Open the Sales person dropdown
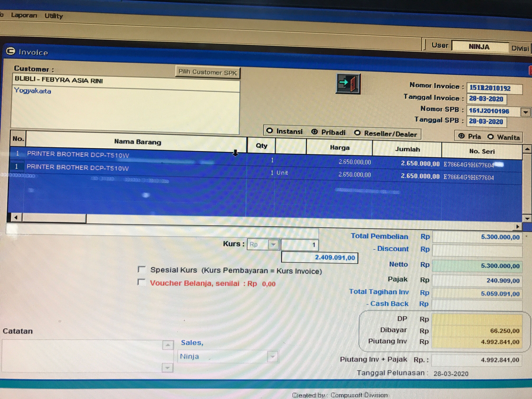 [x=272, y=356]
